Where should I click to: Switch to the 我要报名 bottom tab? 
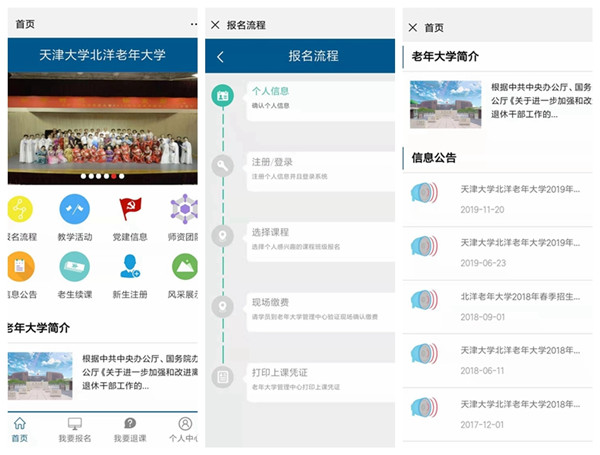pyautogui.click(x=75, y=430)
